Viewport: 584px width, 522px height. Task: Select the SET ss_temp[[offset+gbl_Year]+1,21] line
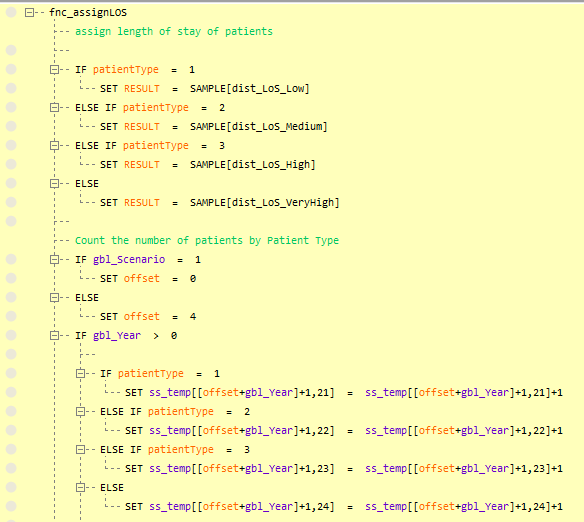344,392
